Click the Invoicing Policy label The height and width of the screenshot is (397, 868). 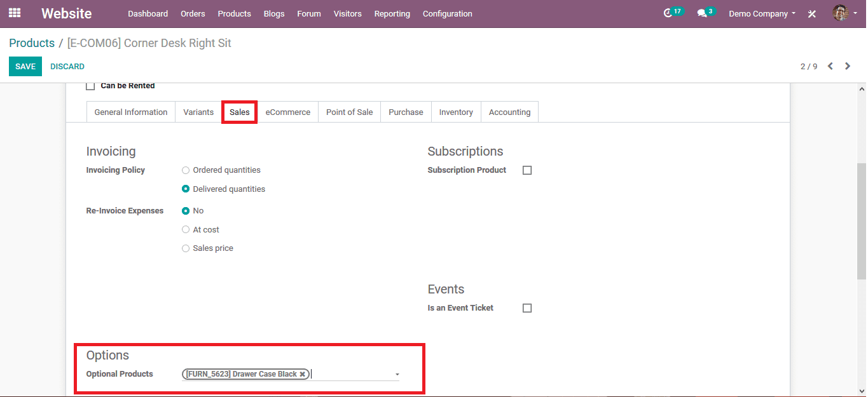click(x=116, y=170)
